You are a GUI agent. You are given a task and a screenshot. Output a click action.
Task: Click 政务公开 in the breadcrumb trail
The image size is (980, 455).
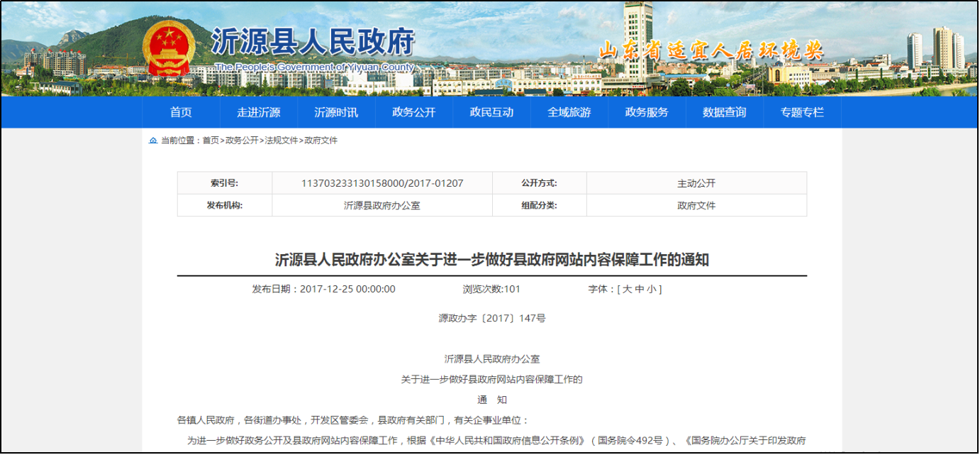[x=242, y=141]
